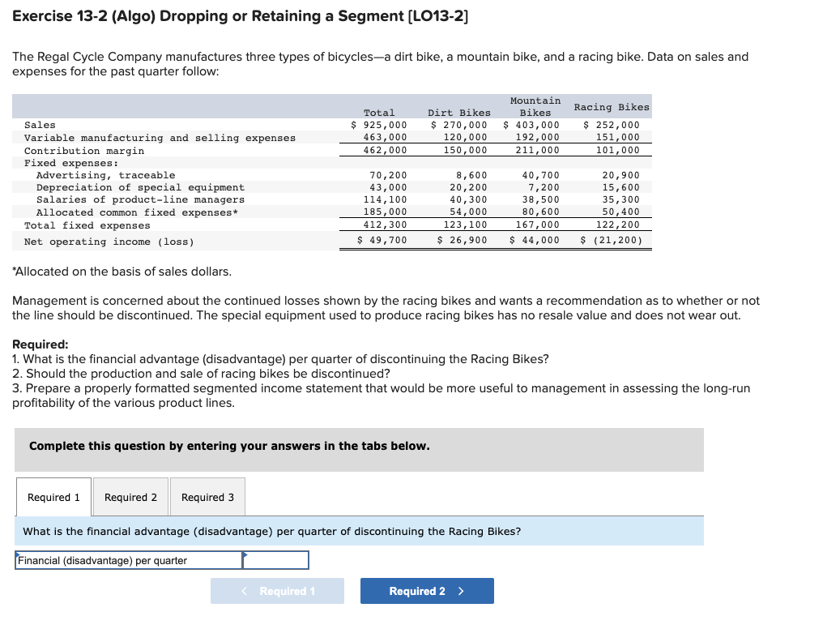
Task: Select the Mountain Bikes column header
Action: (534, 106)
